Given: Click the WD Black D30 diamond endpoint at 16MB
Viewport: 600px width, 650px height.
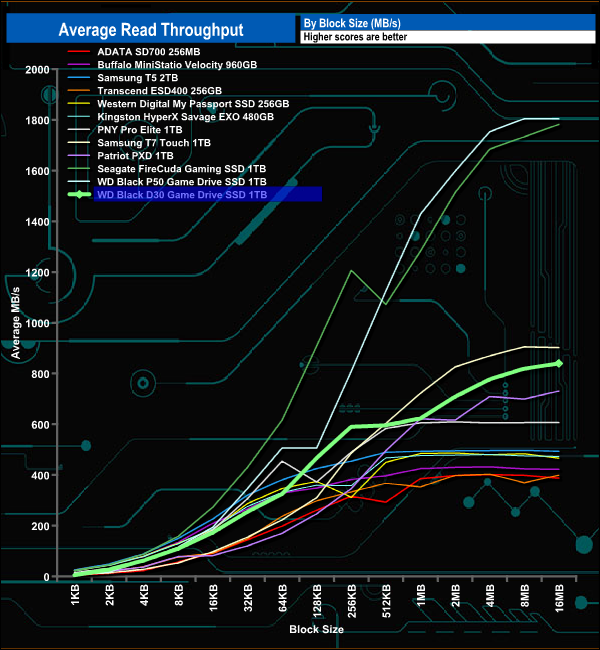Looking at the screenshot, I should click(559, 363).
